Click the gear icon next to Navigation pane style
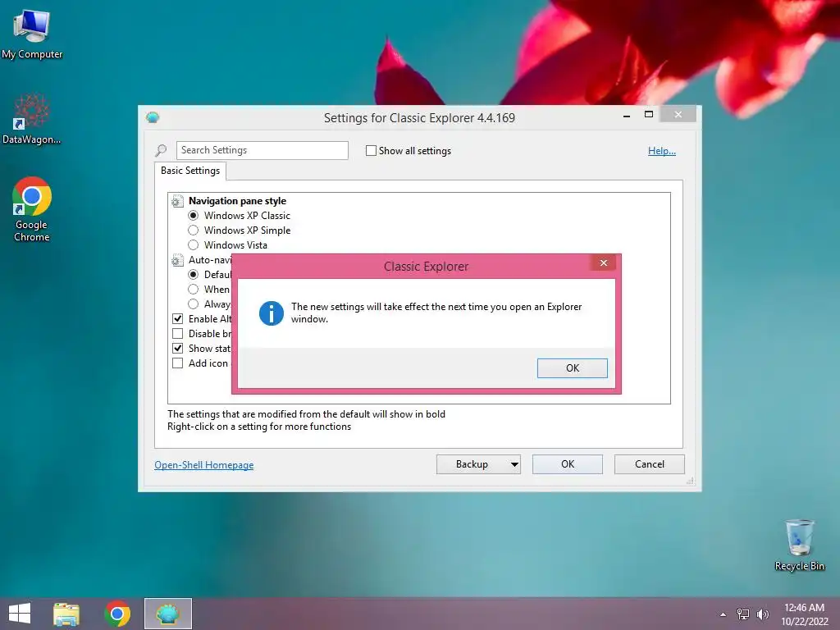This screenshot has width=840, height=630. 177,201
